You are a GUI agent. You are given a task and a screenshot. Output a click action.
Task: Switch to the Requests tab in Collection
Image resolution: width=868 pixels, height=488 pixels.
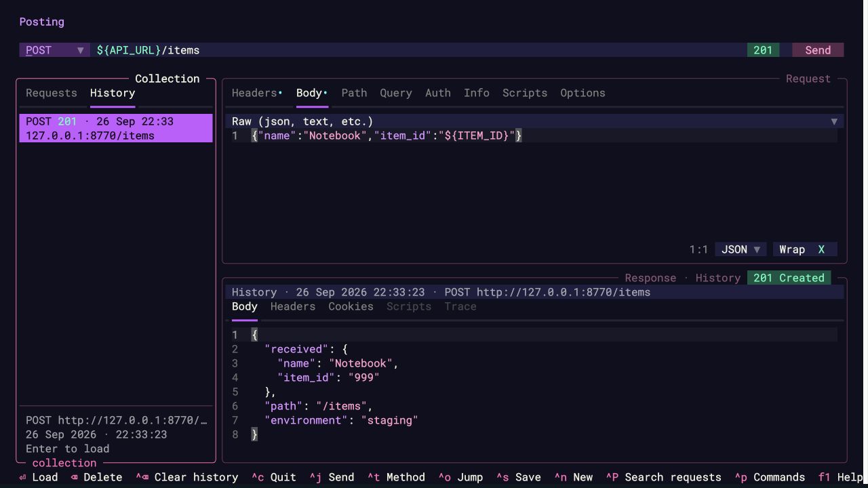[x=52, y=93]
